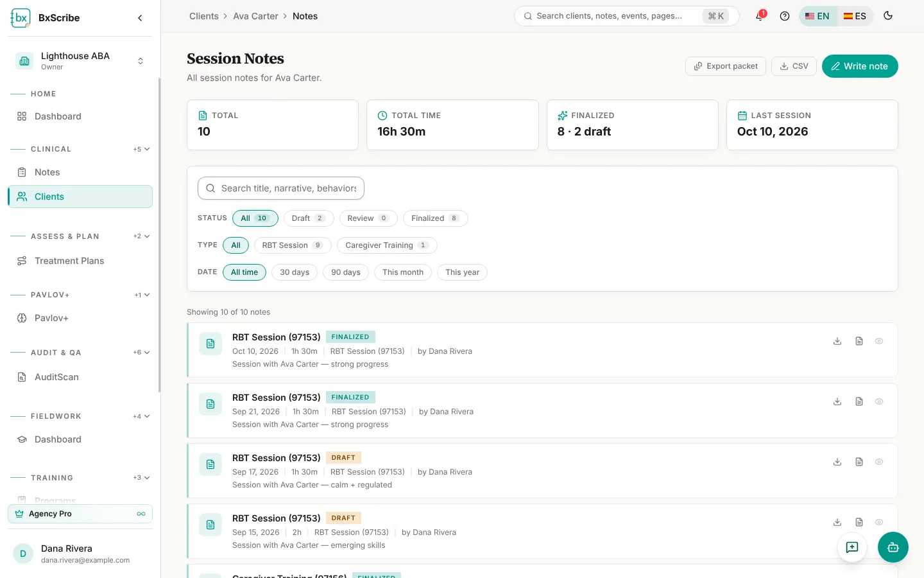Preview the Sep 17, 2026 note eye icon

point(879,462)
